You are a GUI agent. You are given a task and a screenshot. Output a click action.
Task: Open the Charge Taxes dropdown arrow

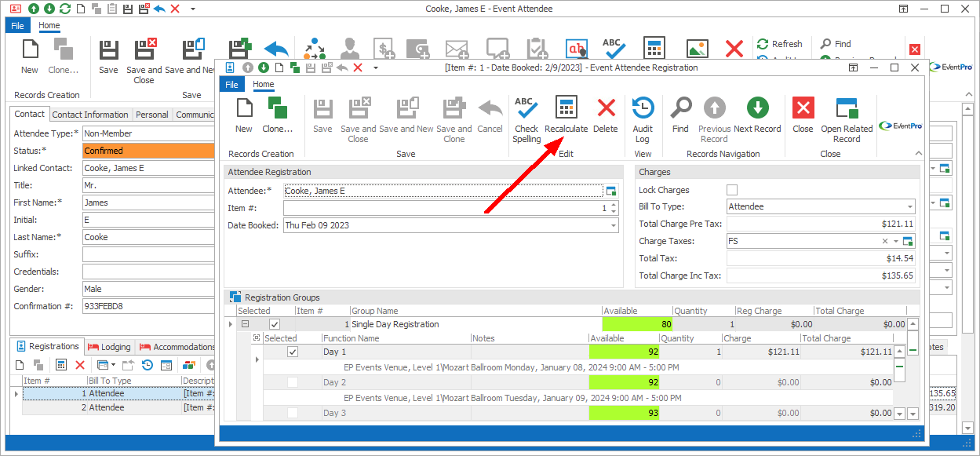895,242
